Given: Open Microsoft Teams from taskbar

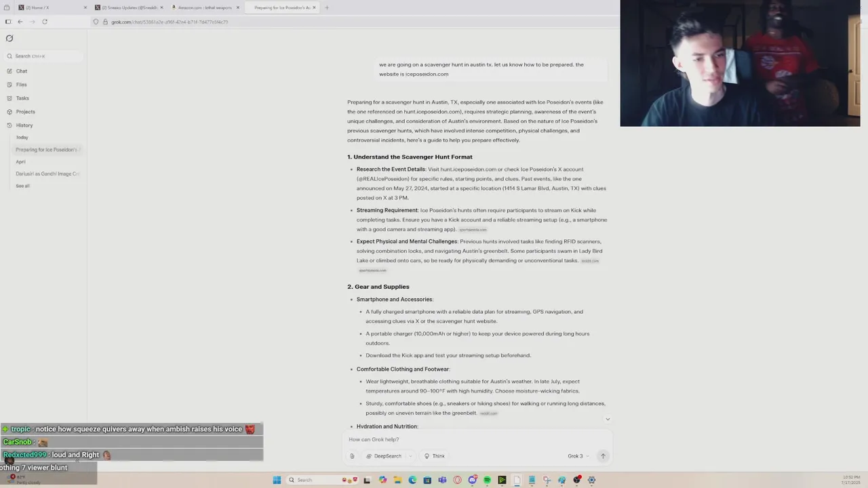Looking at the screenshot, I should [x=442, y=480].
